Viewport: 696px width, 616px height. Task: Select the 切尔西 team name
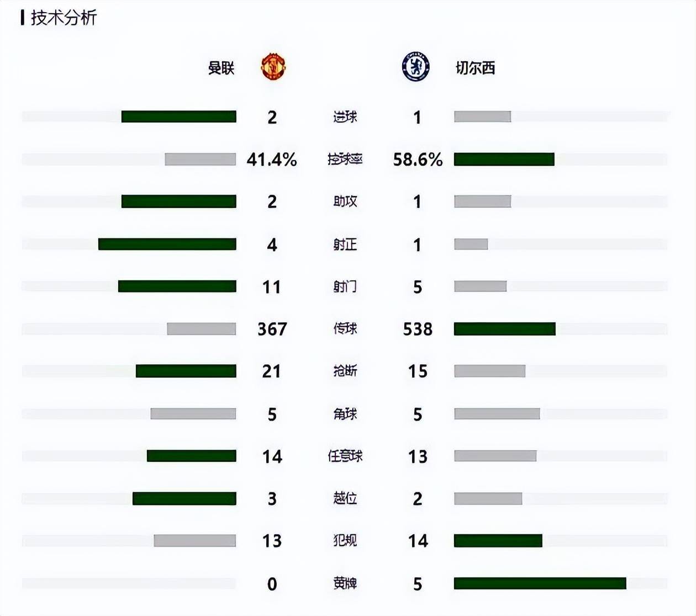[x=475, y=68]
